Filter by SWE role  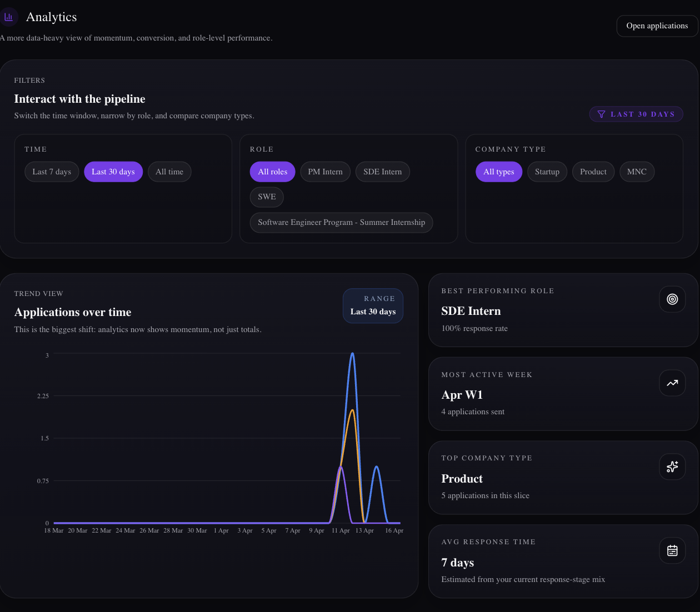coord(267,197)
